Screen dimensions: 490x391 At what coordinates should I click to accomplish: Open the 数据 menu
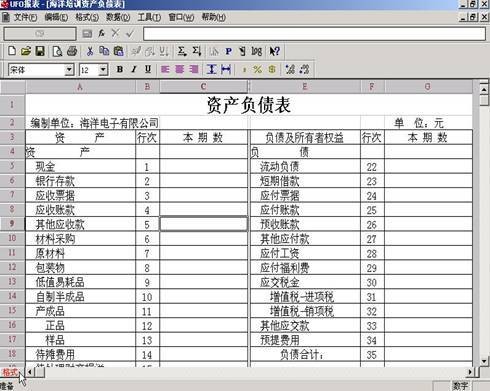click(118, 17)
